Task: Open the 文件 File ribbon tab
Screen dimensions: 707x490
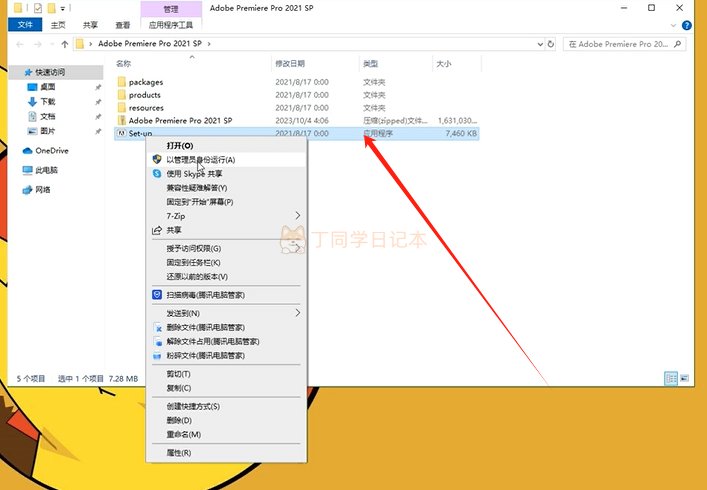Action: (x=25, y=25)
